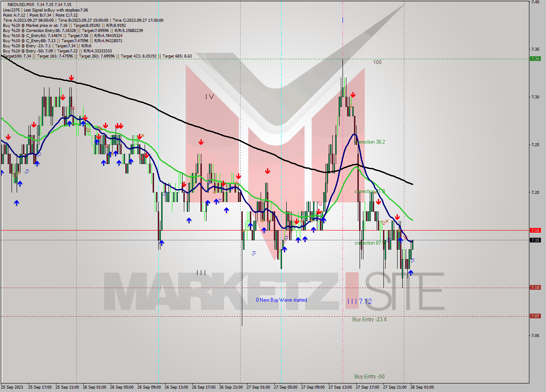Click the '25 Sep 21:00' time axis label

click(x=67, y=387)
